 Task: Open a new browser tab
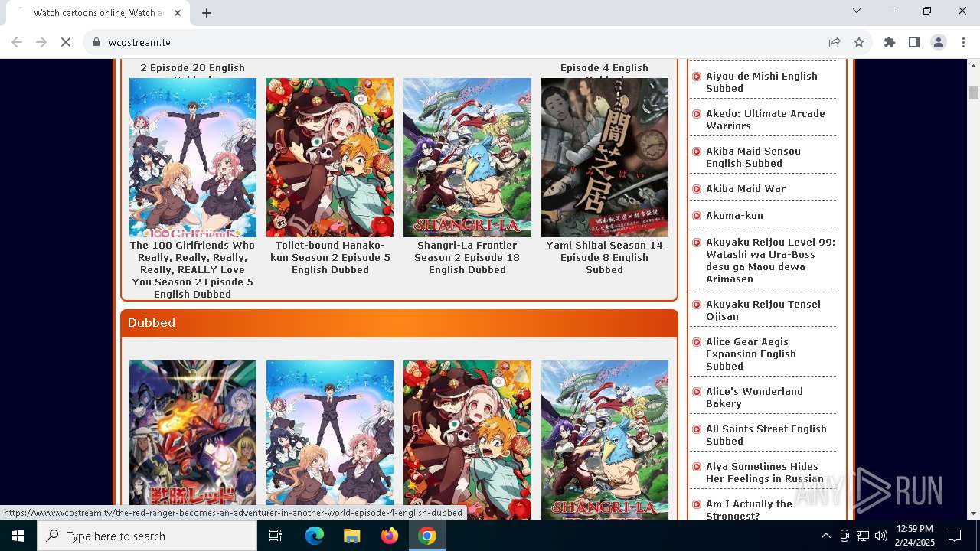tap(207, 12)
